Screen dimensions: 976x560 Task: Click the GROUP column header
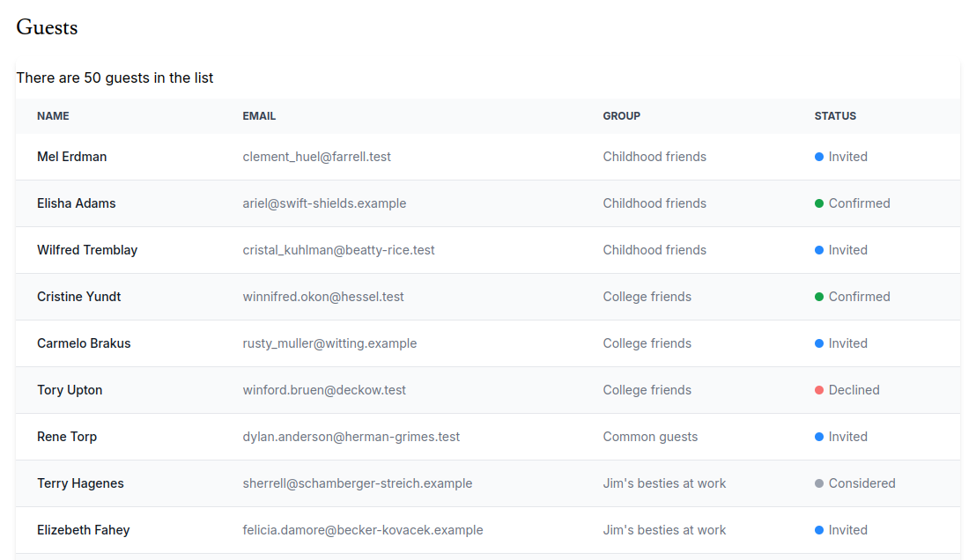pyautogui.click(x=621, y=116)
